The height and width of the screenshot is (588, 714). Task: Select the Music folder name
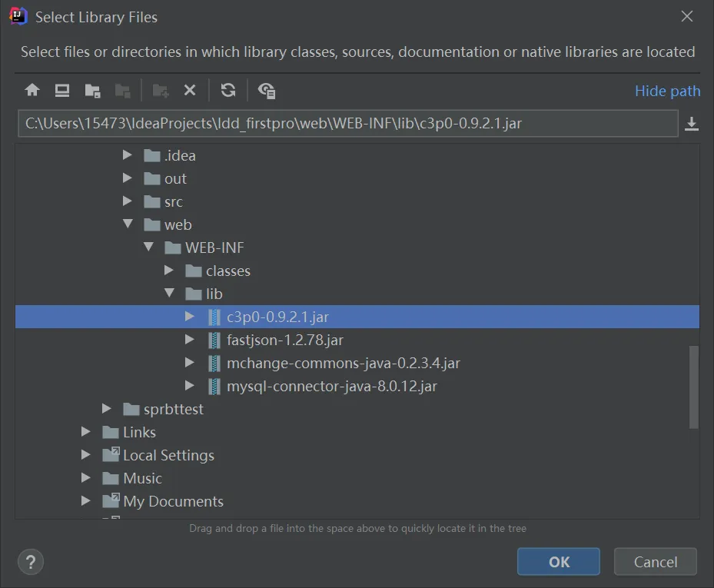[x=142, y=478]
